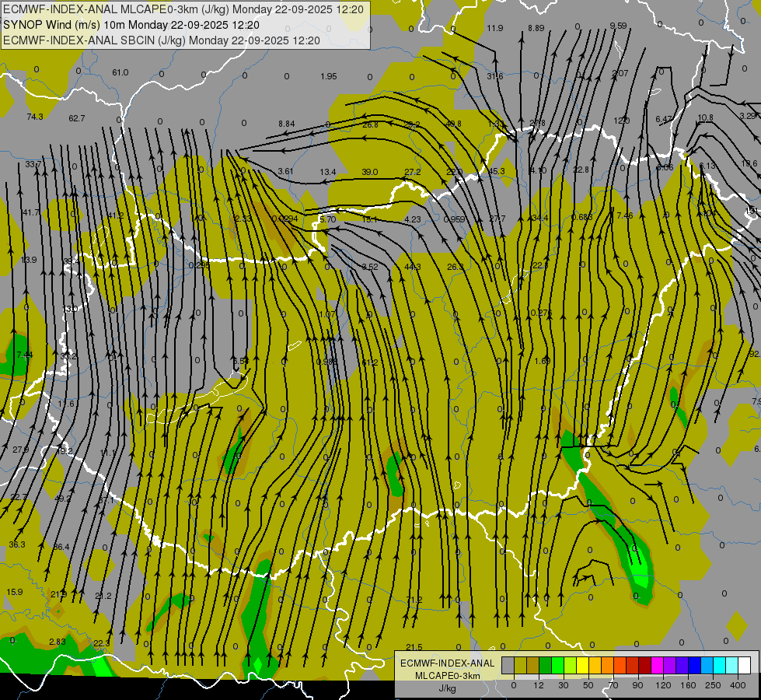Click the 86.4 data value label
This screenshot has height=700, width=761.
pyautogui.click(x=61, y=547)
